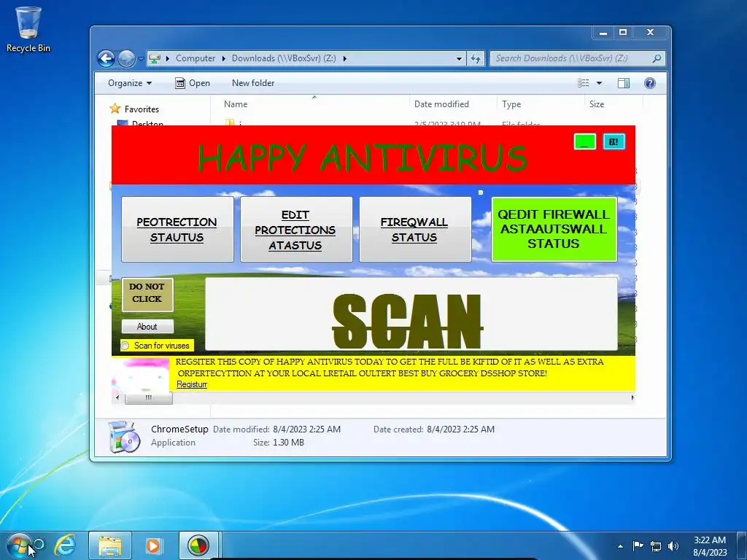
Task: Expand the arrow after Downloads breadcrumb
Action: (x=344, y=58)
